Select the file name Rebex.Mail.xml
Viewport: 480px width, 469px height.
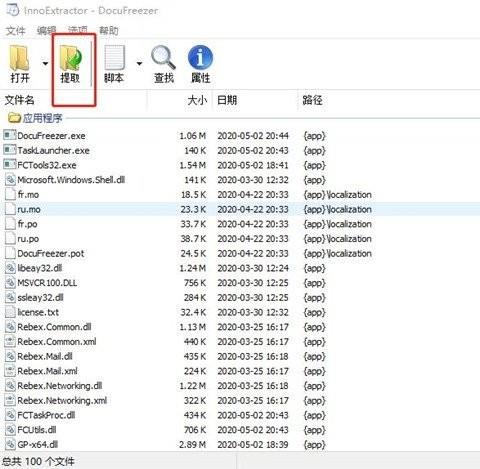tap(47, 371)
